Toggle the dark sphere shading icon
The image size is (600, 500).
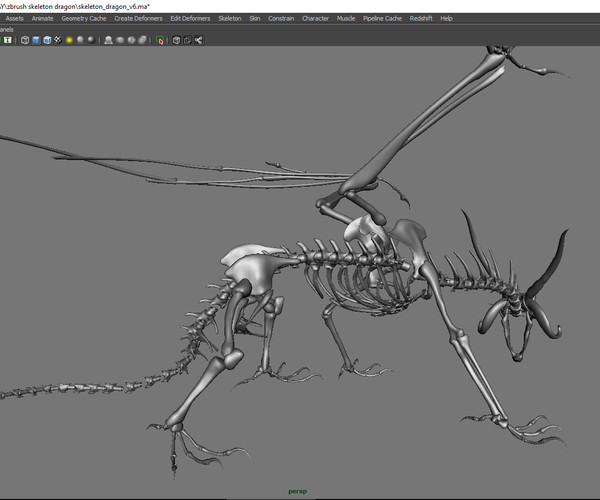pyautogui.click(x=91, y=40)
